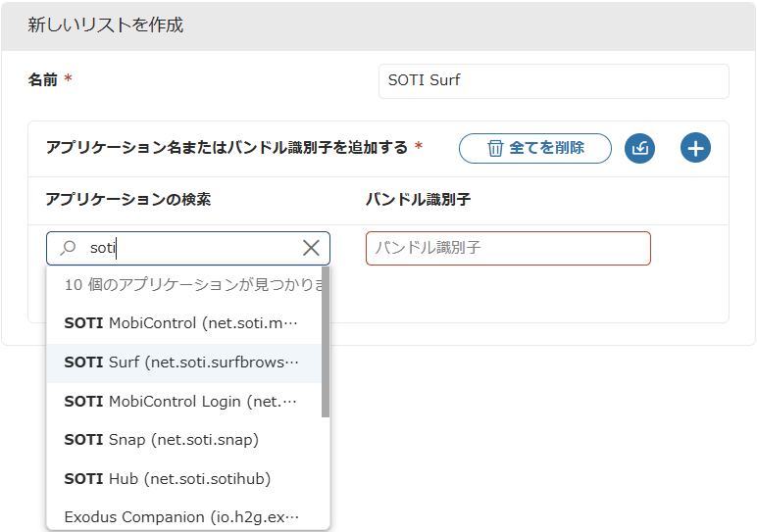757x532 pixels.
Task: Click the バンドル識別子 column header
Action: [418, 199]
